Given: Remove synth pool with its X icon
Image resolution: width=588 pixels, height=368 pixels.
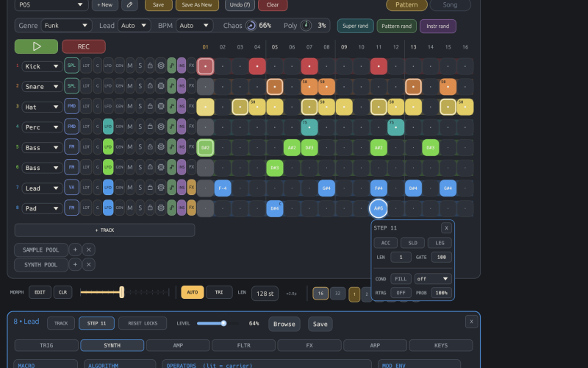Looking at the screenshot, I should click(x=88, y=264).
